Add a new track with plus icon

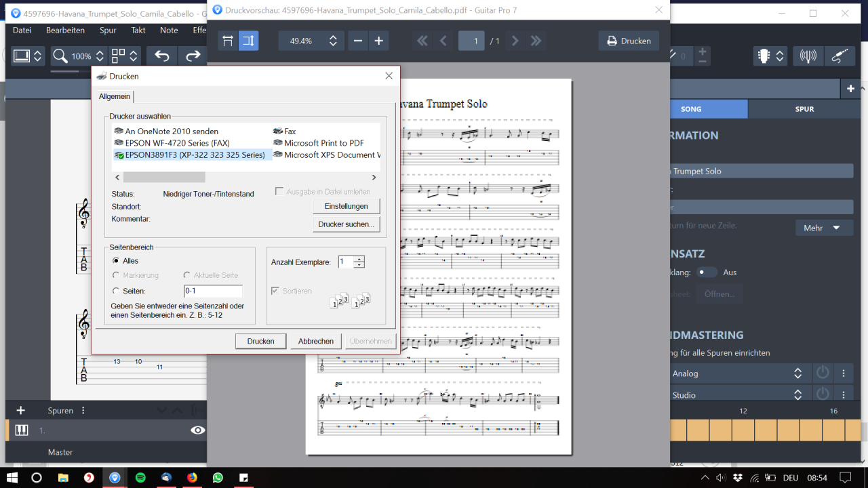[x=21, y=410]
